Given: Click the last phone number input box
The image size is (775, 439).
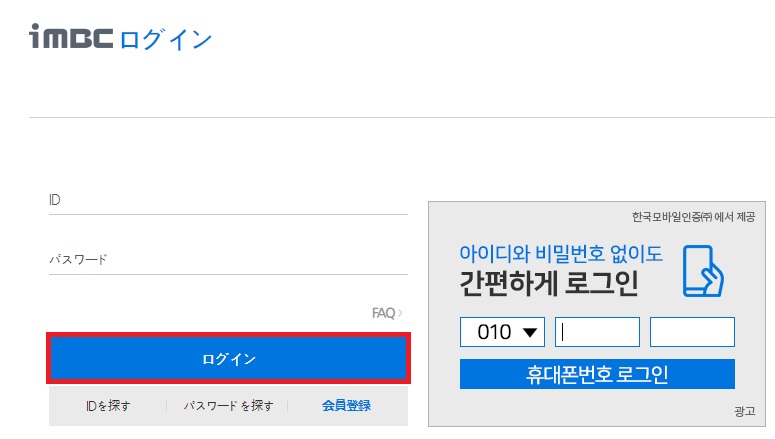Looking at the screenshot, I should tap(692, 332).
